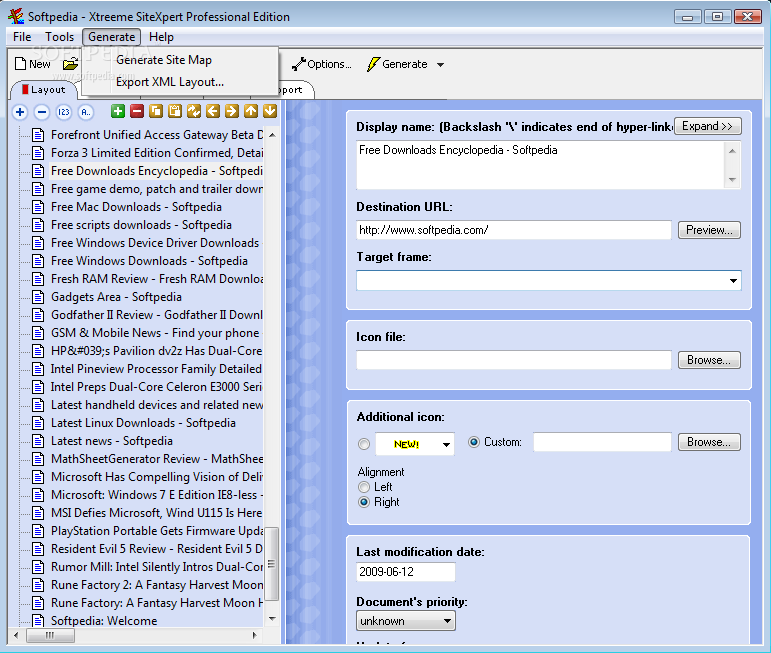Click the page icon beside Latest Linux Downloads
The height and width of the screenshot is (653, 771).
pos(38,423)
